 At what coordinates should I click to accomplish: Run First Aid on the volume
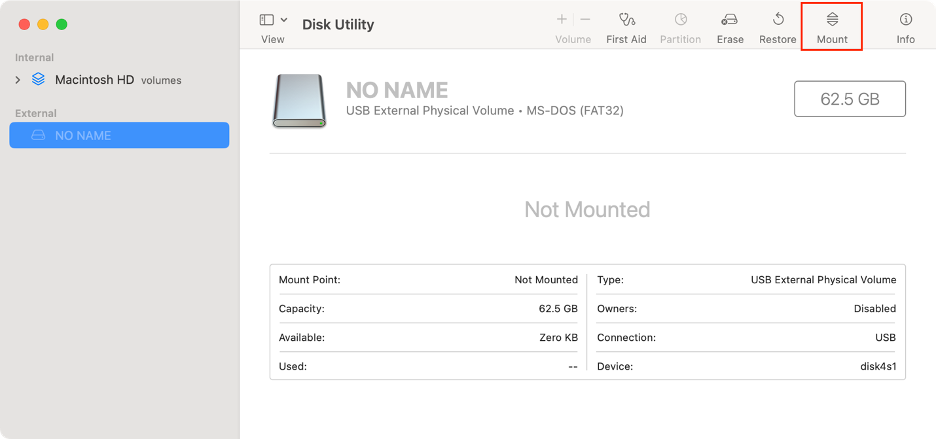[626, 27]
